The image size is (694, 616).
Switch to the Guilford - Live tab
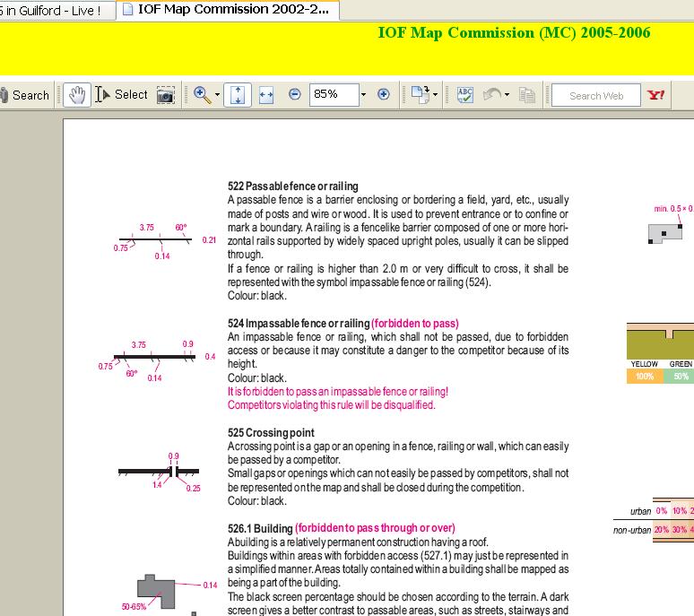point(56,10)
